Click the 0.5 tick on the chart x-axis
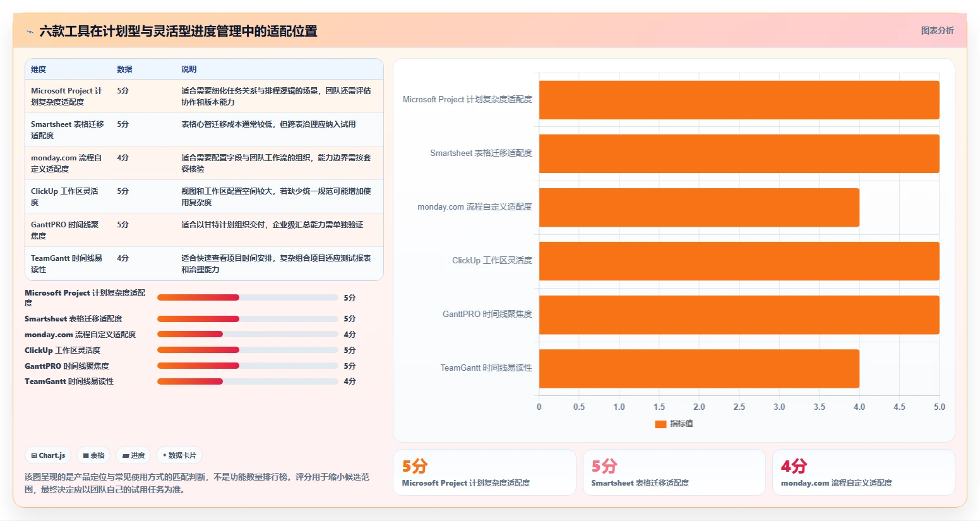Image resolution: width=980 pixels, height=521 pixels. (x=579, y=407)
